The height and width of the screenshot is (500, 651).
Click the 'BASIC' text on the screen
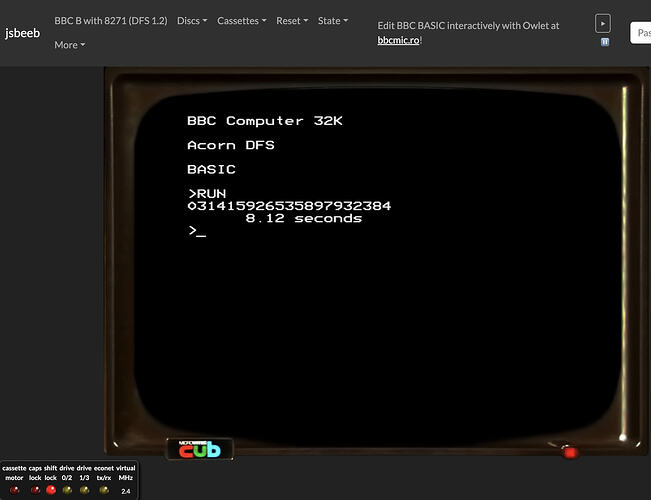coord(211,169)
